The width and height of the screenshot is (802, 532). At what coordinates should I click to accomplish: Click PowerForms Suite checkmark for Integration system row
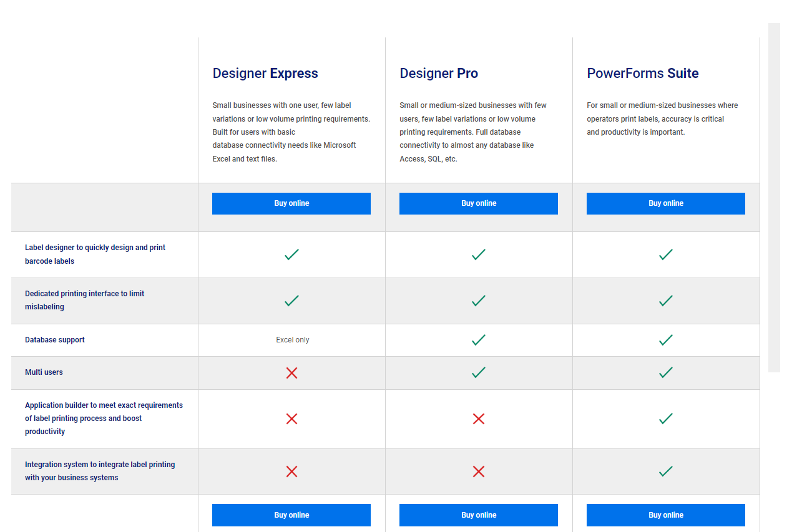(x=666, y=471)
